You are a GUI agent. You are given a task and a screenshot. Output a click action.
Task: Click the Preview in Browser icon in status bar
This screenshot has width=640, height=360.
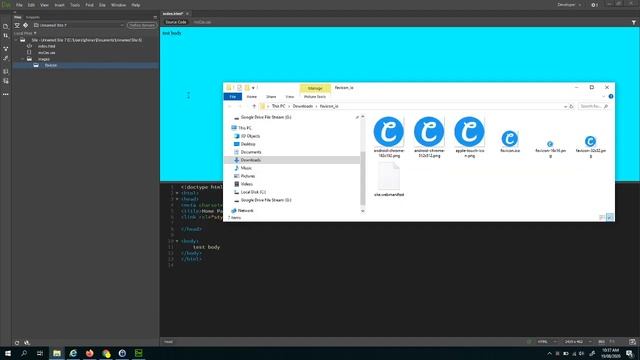click(x=632, y=342)
